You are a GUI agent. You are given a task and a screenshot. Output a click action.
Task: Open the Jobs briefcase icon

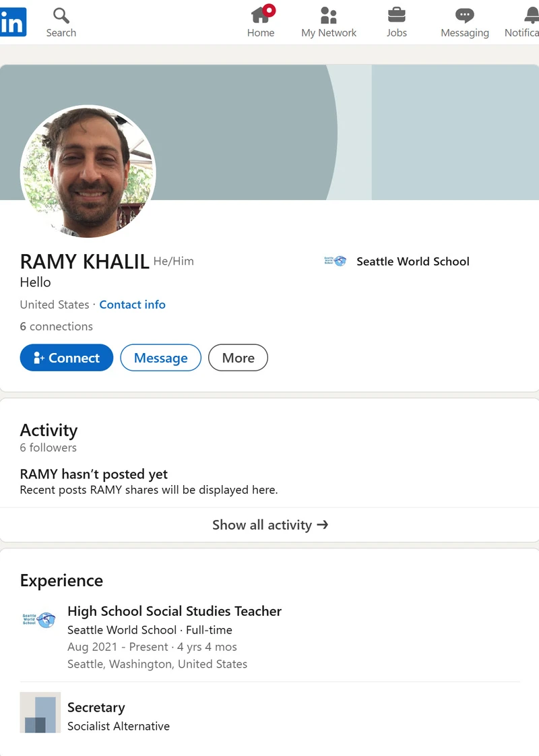click(x=396, y=15)
